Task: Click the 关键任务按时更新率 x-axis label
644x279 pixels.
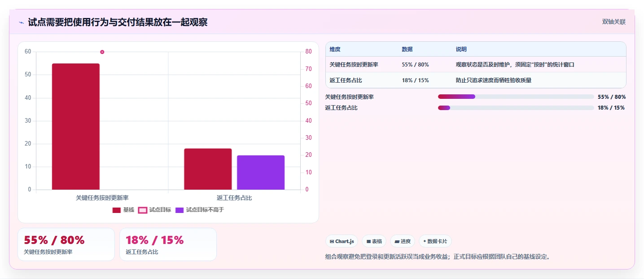Action: coord(102,198)
